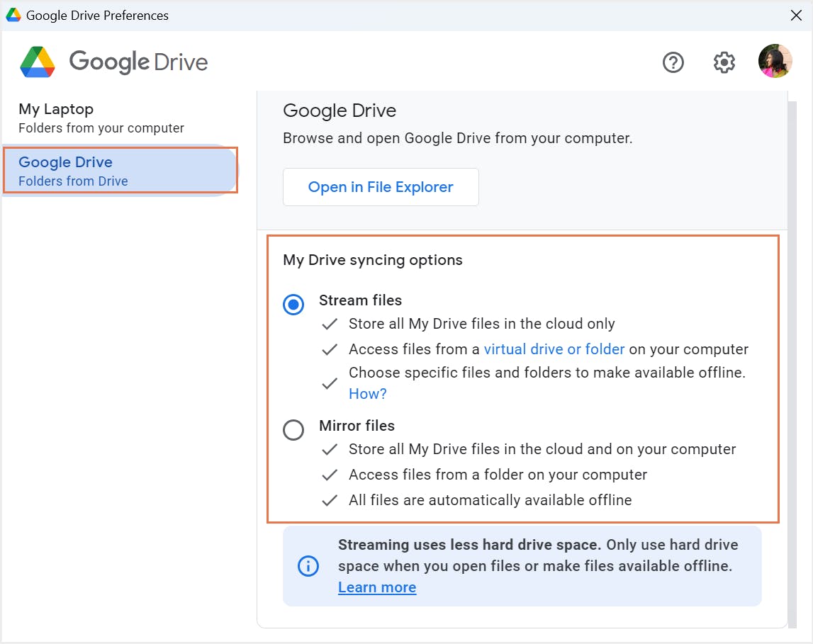The width and height of the screenshot is (813, 644).
Task: Click Browse and open Google Drive description text
Action: pos(457,138)
